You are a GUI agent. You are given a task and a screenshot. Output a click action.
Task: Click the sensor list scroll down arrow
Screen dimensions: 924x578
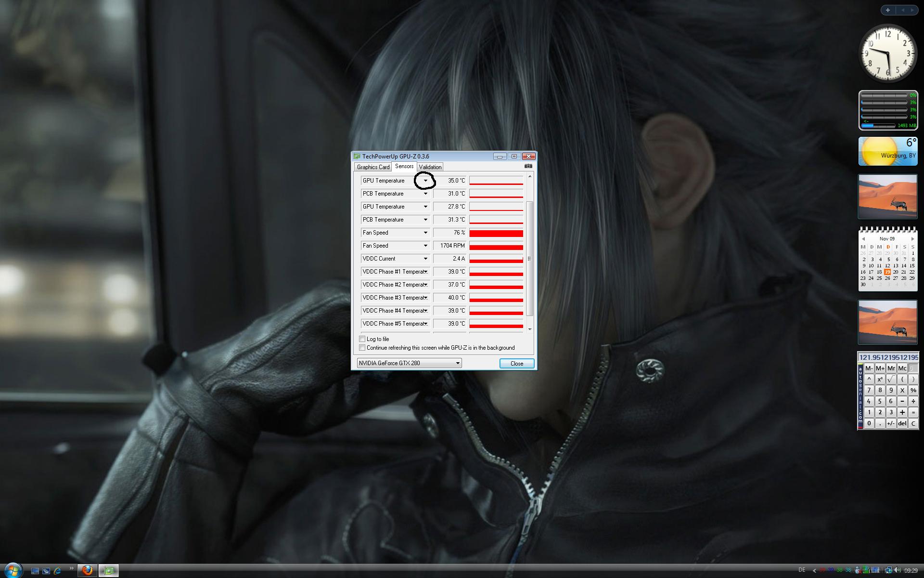click(x=530, y=329)
